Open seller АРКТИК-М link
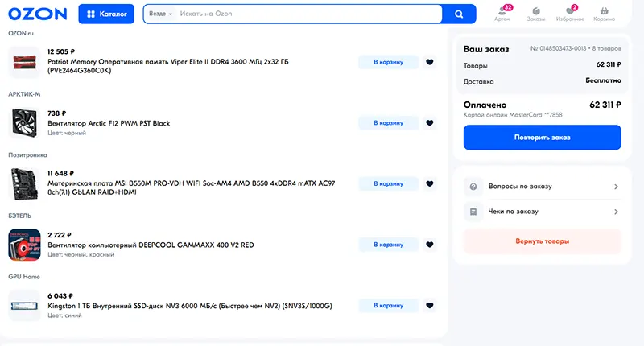Image resolution: width=644 pixels, height=346 pixels. [24, 94]
